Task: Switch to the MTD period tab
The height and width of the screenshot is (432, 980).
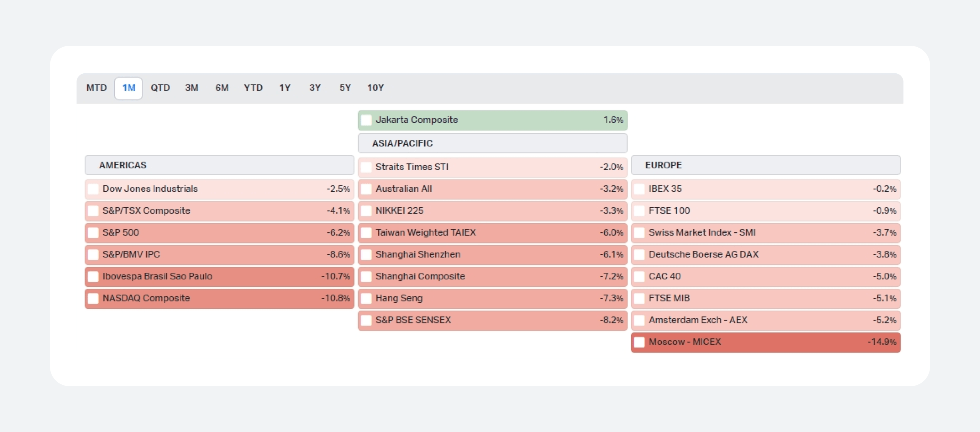Action: click(x=97, y=88)
